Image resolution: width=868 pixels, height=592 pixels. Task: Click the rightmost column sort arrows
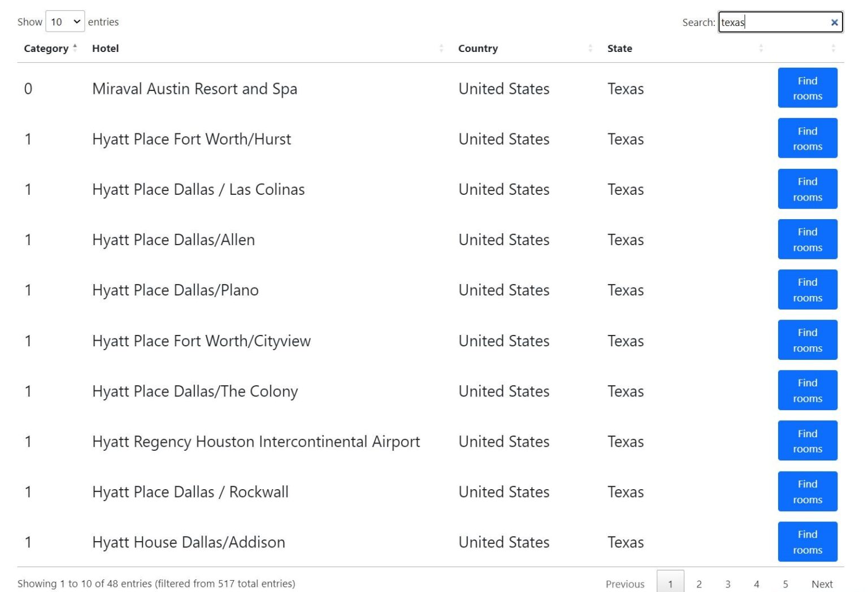(x=833, y=48)
